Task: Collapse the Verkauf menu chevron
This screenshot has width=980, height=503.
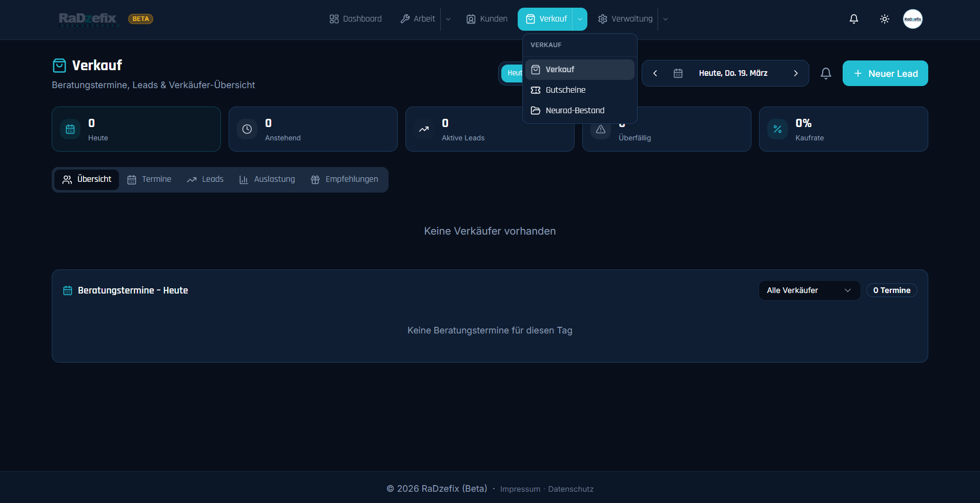Action: pyautogui.click(x=580, y=19)
